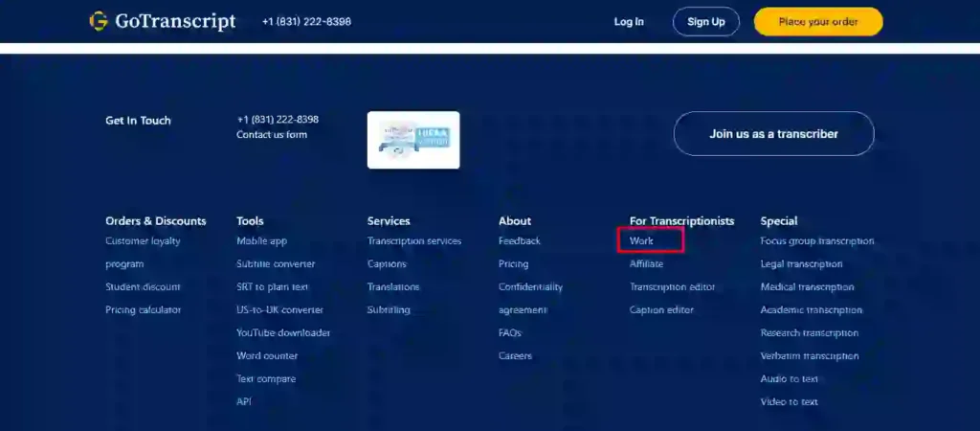
Task: Open the HIPAA certification badge image
Action: tap(413, 140)
